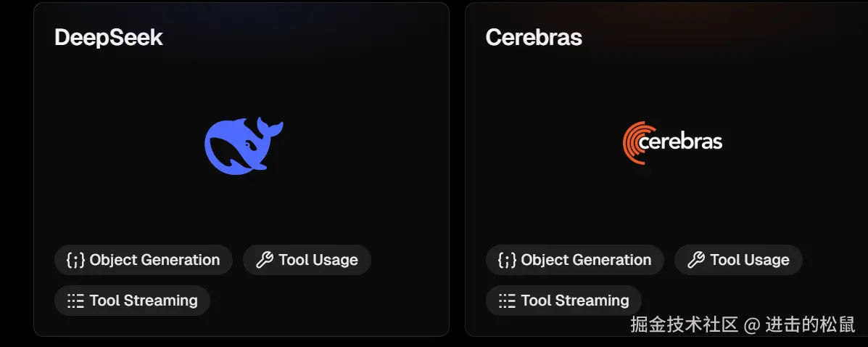Click the braces icon in DeepSeek Object Generation

click(75, 260)
